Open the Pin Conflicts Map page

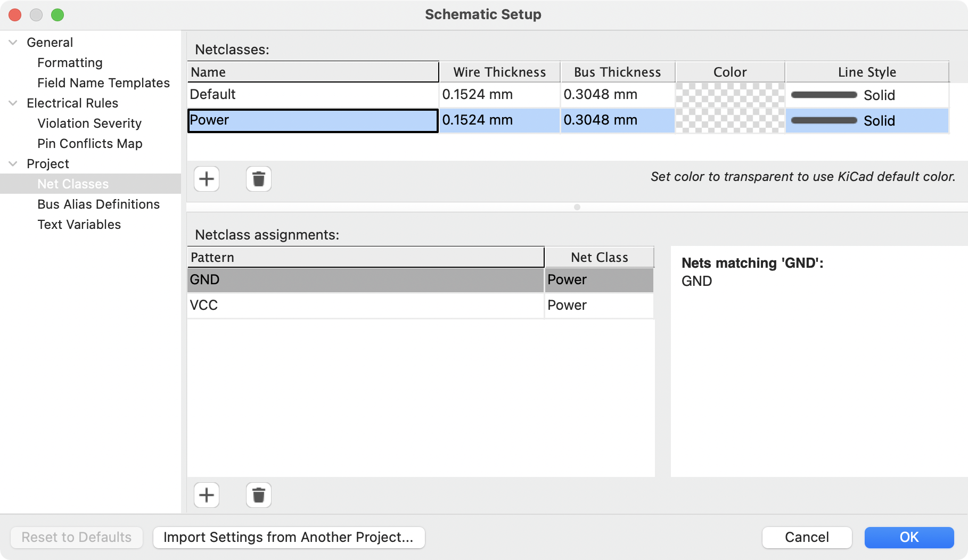coord(89,143)
